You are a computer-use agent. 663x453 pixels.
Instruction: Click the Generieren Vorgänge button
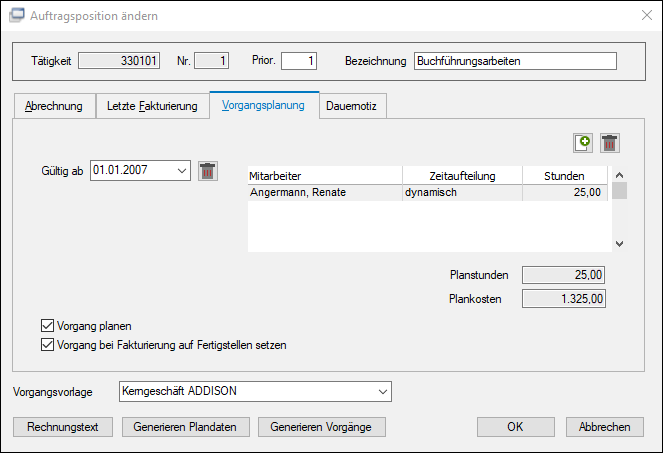pos(321,427)
